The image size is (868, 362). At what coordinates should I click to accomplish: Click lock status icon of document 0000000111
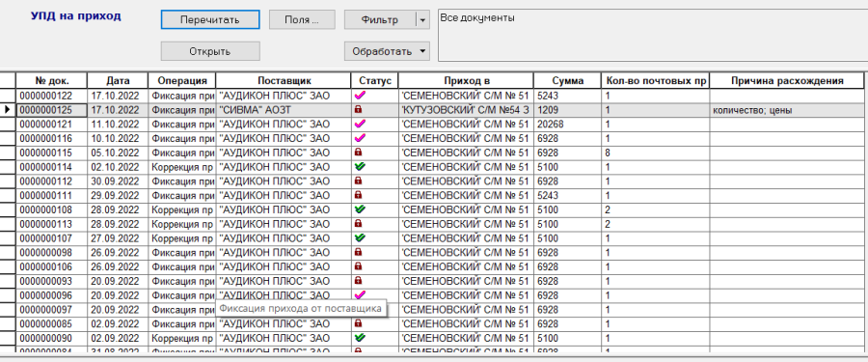358,195
